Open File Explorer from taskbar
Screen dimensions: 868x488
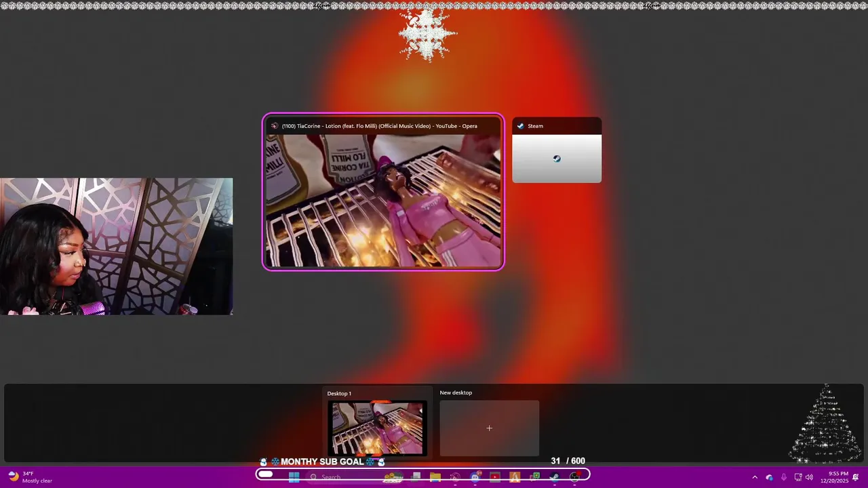435,477
